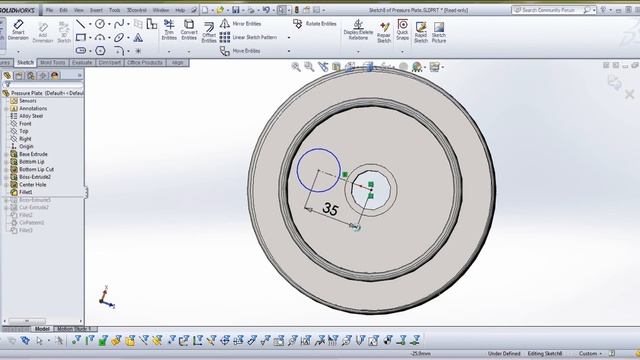Open dropdown arrow next to Line tool
This screenshot has height=360, width=640.
pyautogui.click(x=90, y=24)
